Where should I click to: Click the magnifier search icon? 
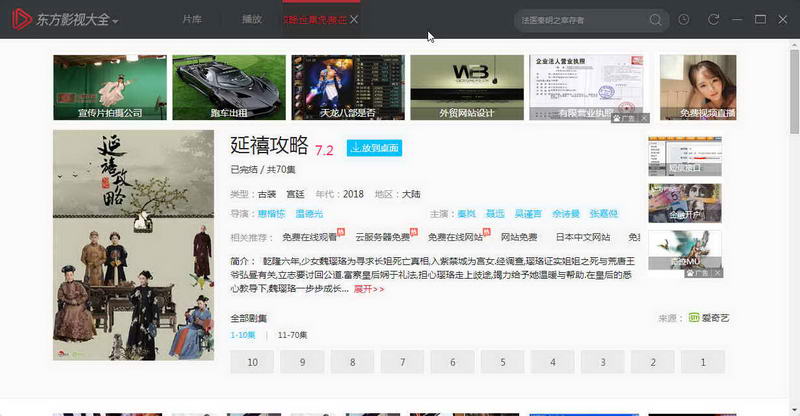tap(656, 20)
